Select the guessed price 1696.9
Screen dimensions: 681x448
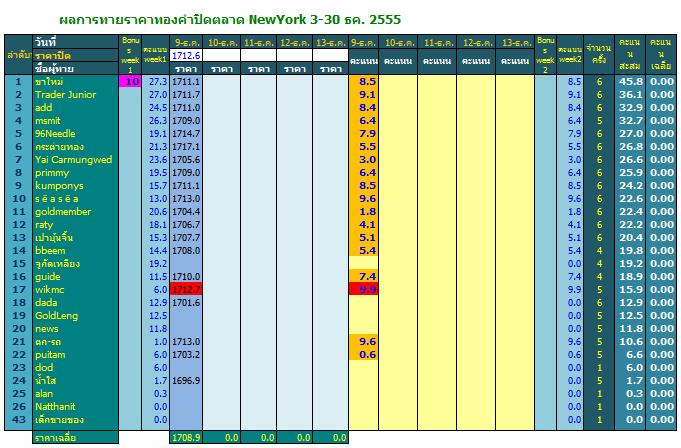point(186,381)
